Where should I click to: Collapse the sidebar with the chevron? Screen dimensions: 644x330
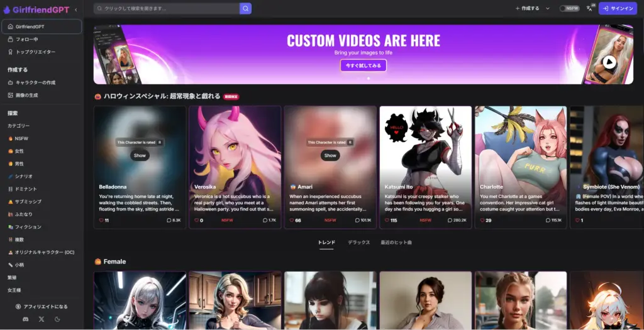coord(76,9)
